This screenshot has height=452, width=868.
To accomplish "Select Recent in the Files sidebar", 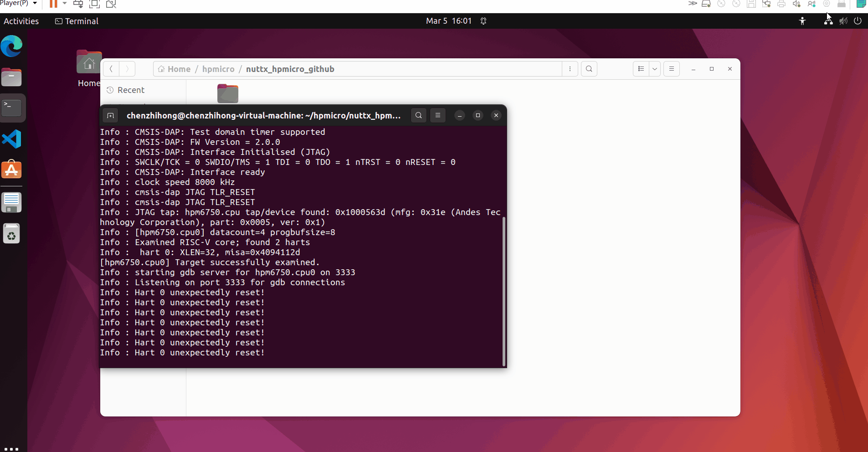I will (131, 90).
